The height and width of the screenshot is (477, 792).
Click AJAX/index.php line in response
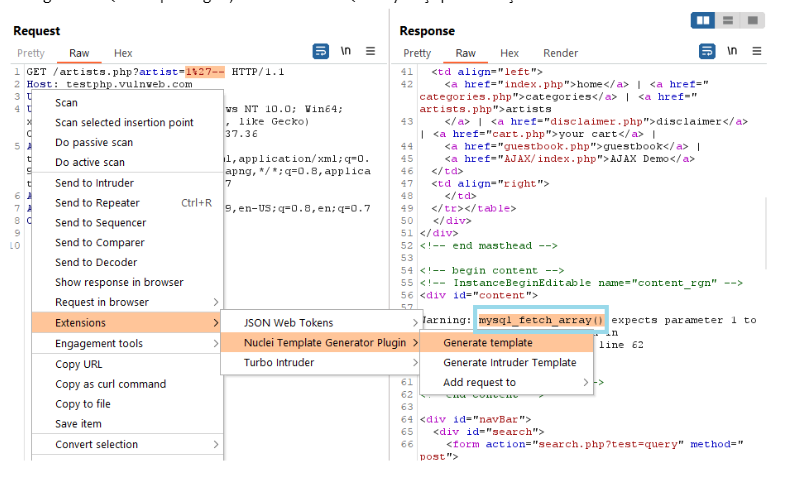click(x=569, y=159)
